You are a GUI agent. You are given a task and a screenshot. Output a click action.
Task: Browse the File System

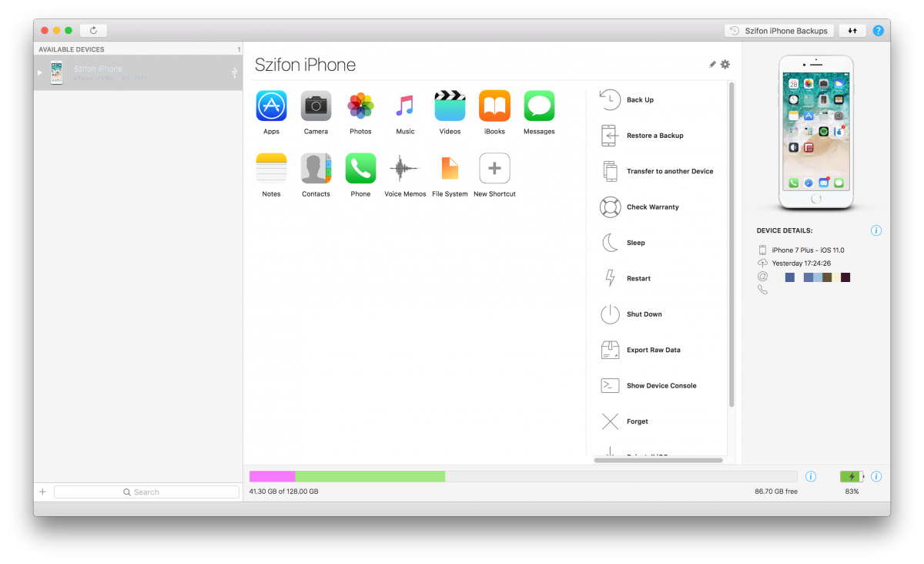click(450, 168)
